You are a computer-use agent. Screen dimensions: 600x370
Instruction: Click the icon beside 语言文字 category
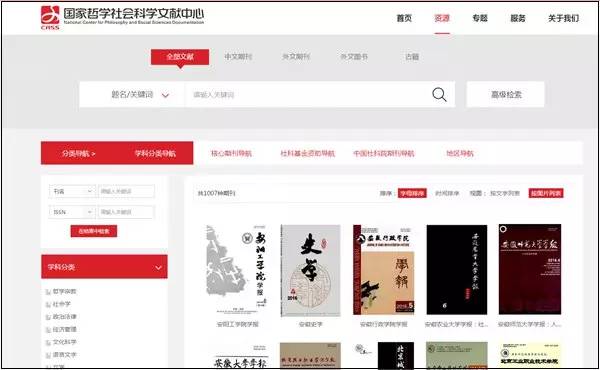point(48,355)
